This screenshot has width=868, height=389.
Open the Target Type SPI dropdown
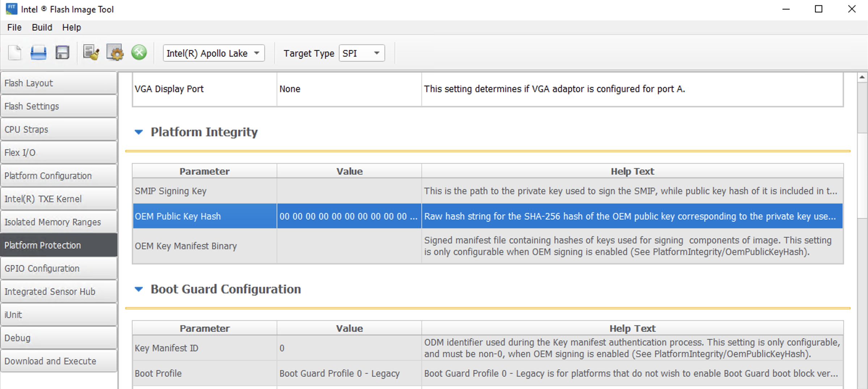pos(362,53)
